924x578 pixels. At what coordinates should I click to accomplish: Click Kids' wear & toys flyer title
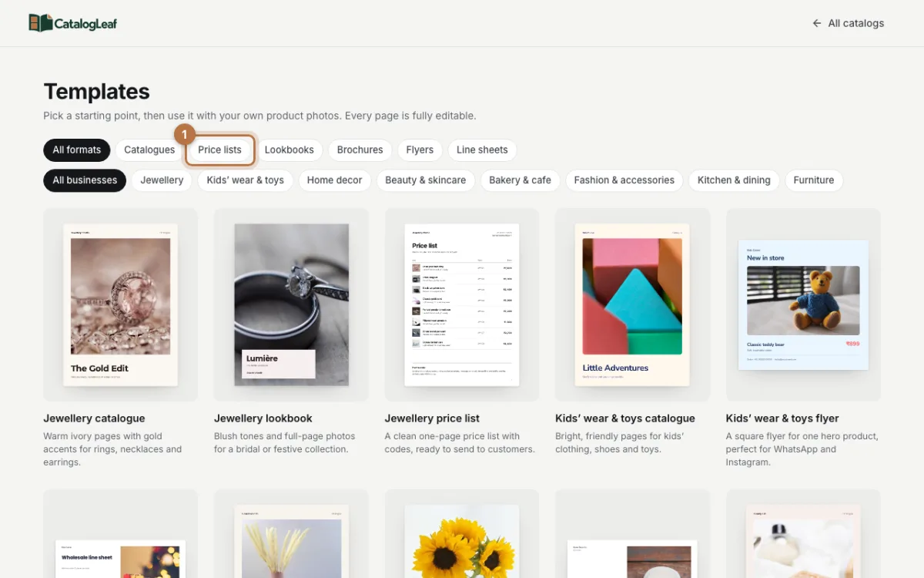[782, 418]
